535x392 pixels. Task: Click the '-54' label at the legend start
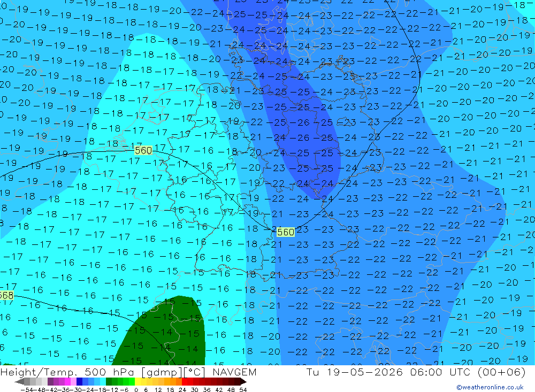27,390
